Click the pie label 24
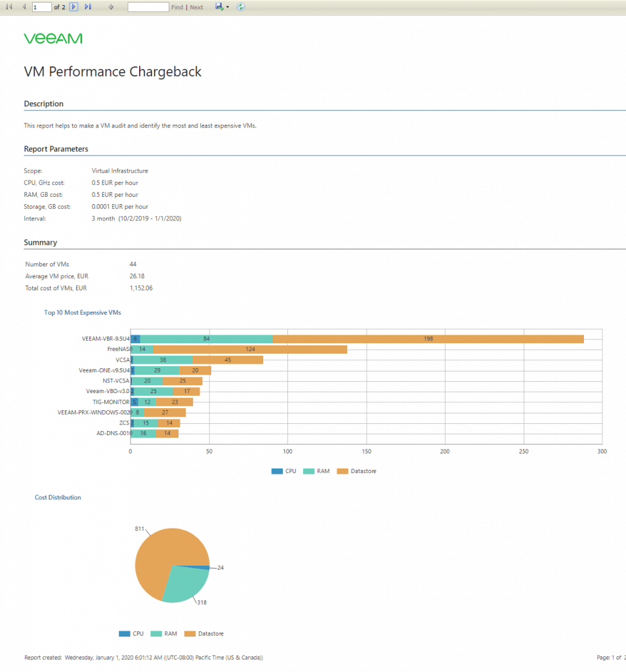Image resolution: width=626 pixels, height=672 pixels. pyautogui.click(x=220, y=568)
